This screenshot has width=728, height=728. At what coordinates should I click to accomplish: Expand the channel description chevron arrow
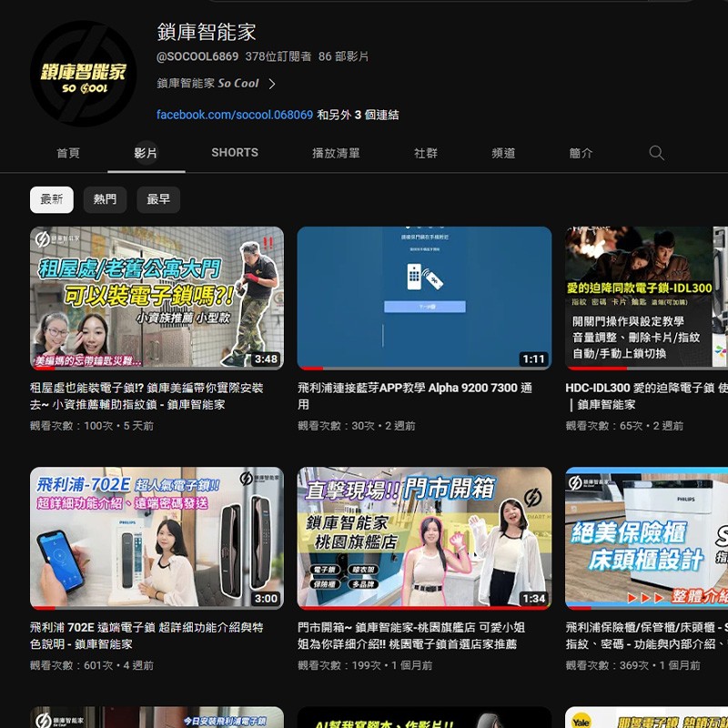pyautogui.click(x=272, y=84)
